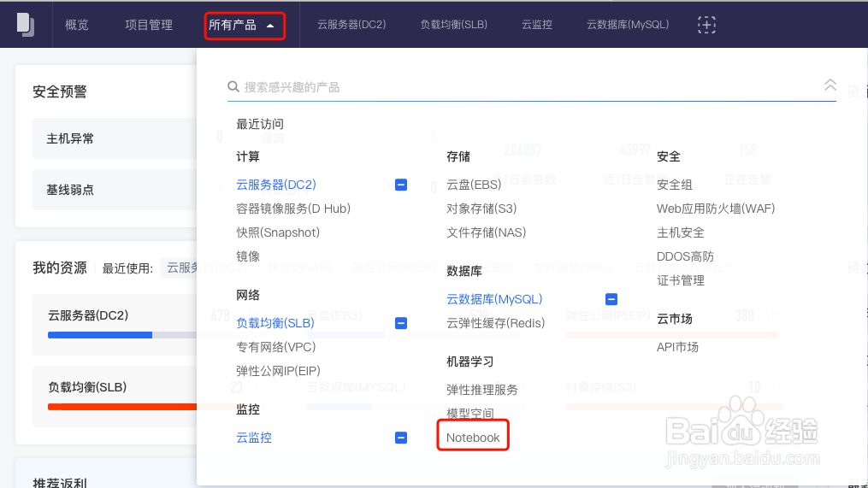This screenshot has width=868, height=488.
Task: Select 云数据库(MySQL) in product list
Action: (493, 299)
